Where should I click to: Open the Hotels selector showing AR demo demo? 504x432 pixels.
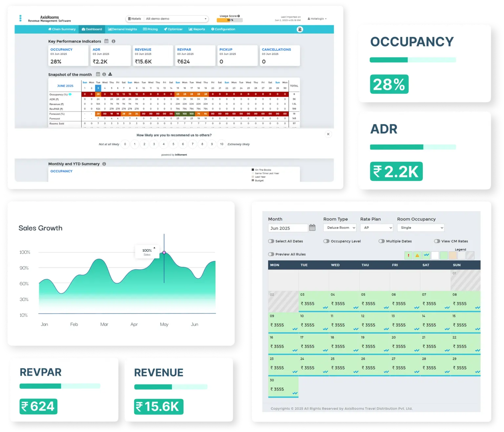[x=167, y=19]
